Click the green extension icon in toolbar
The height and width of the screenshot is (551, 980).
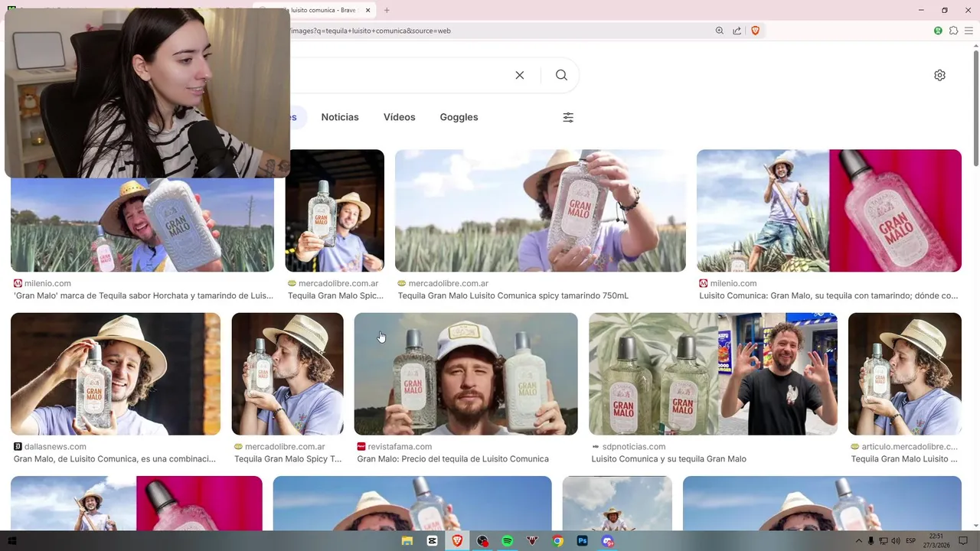pyautogui.click(x=938, y=31)
